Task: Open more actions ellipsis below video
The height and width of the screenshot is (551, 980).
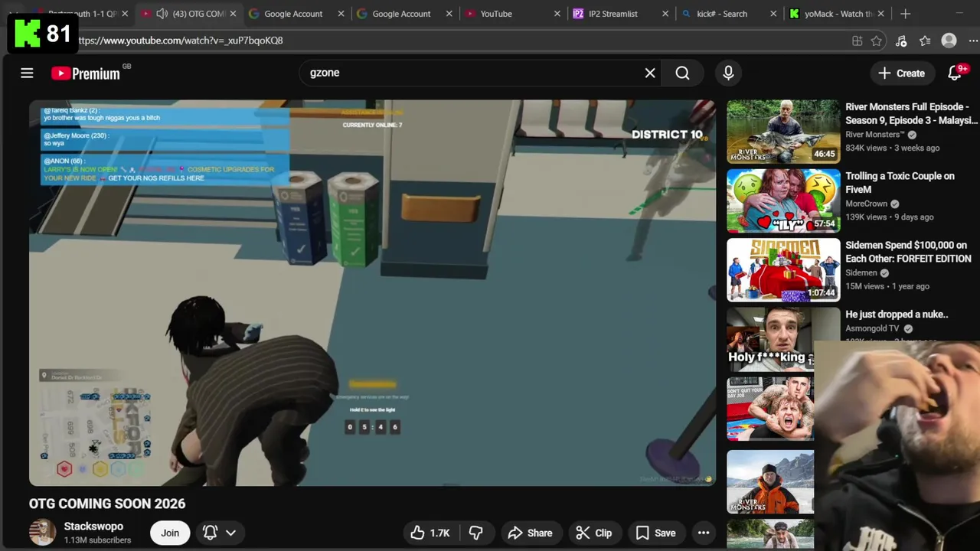Action: click(704, 533)
